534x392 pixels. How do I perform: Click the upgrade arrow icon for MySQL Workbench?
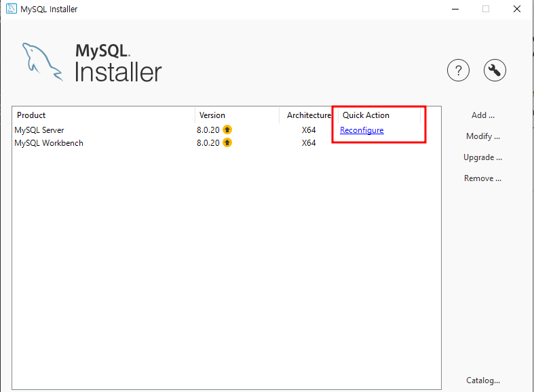pos(227,142)
